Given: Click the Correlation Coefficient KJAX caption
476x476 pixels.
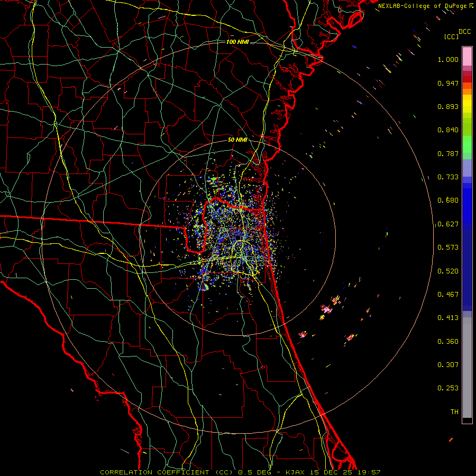Looking at the screenshot, I should (240, 472).
